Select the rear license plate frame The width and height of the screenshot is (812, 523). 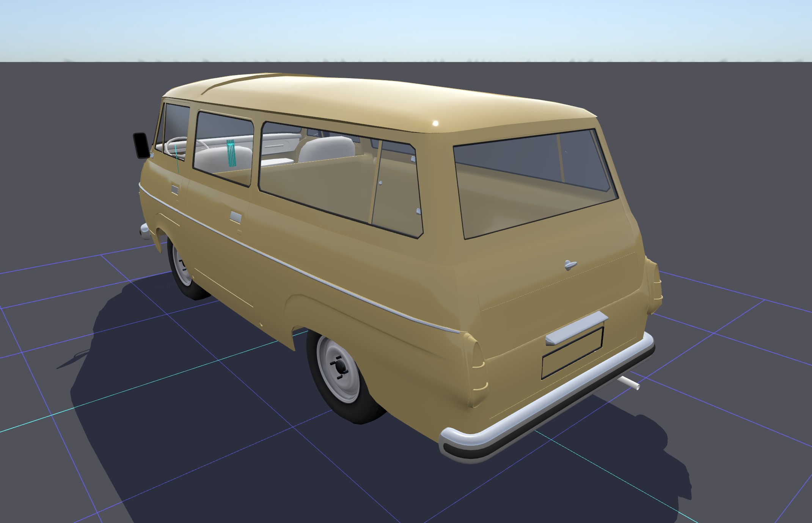[x=573, y=353]
